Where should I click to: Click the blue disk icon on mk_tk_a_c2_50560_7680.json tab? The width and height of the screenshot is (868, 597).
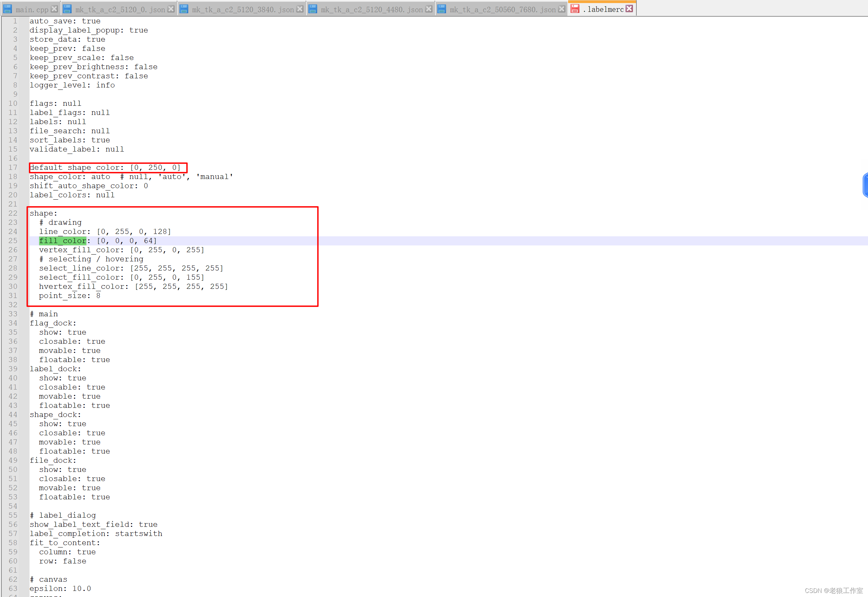(x=442, y=9)
